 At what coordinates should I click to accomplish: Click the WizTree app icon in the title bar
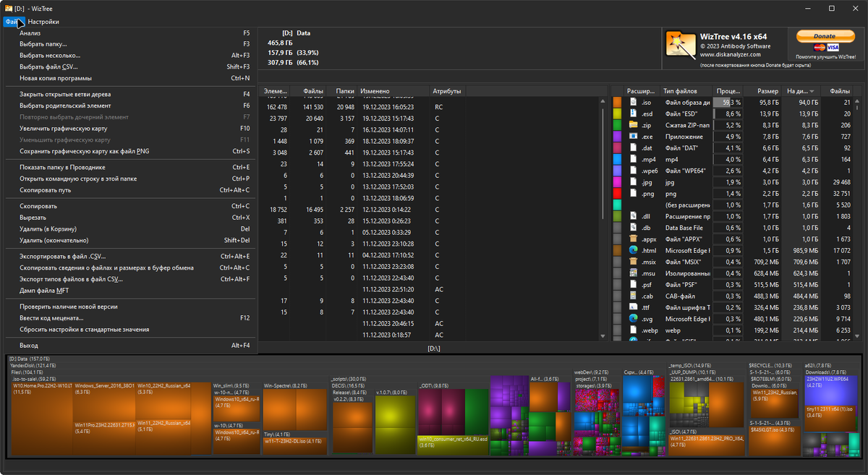click(x=8, y=8)
